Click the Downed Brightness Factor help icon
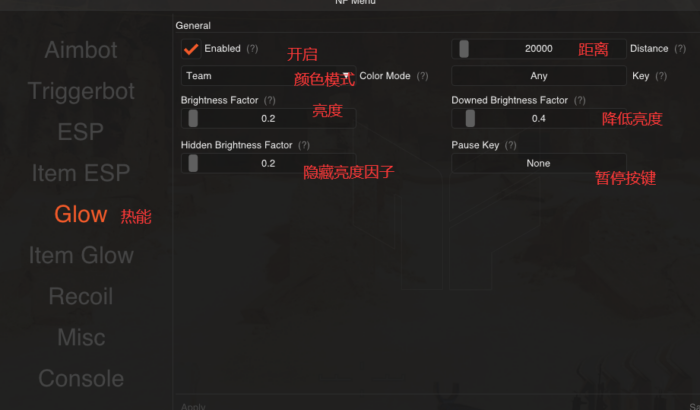Viewport: 700px width, 410px height. (579, 100)
